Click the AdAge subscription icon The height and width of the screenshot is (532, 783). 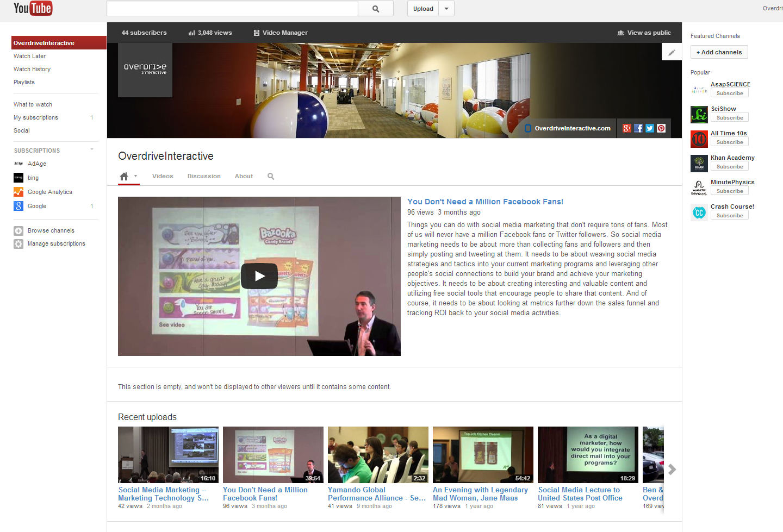[x=18, y=164]
